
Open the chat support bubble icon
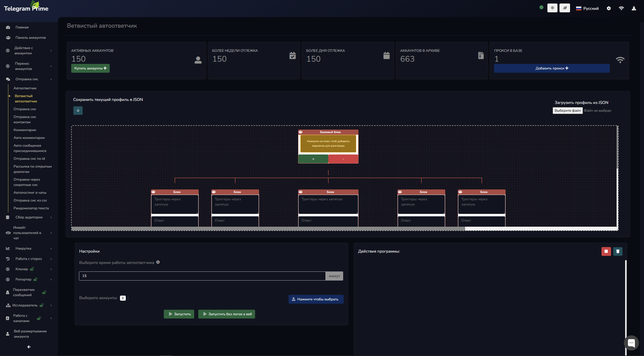click(631, 343)
